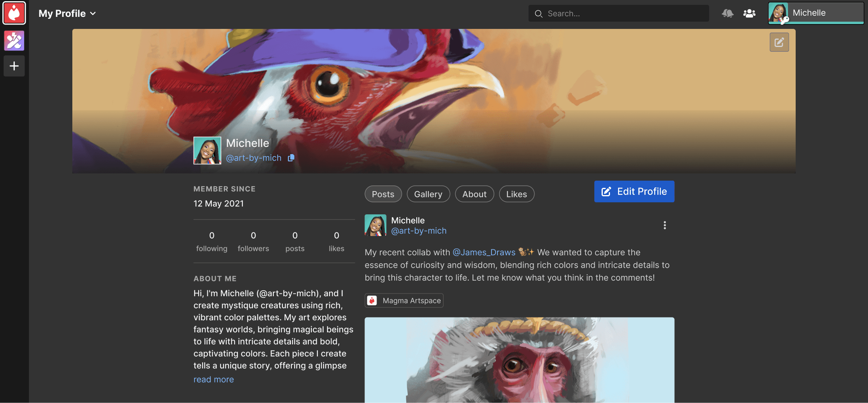Open the friends/people icon in header
The height and width of the screenshot is (403, 868).
tap(749, 14)
